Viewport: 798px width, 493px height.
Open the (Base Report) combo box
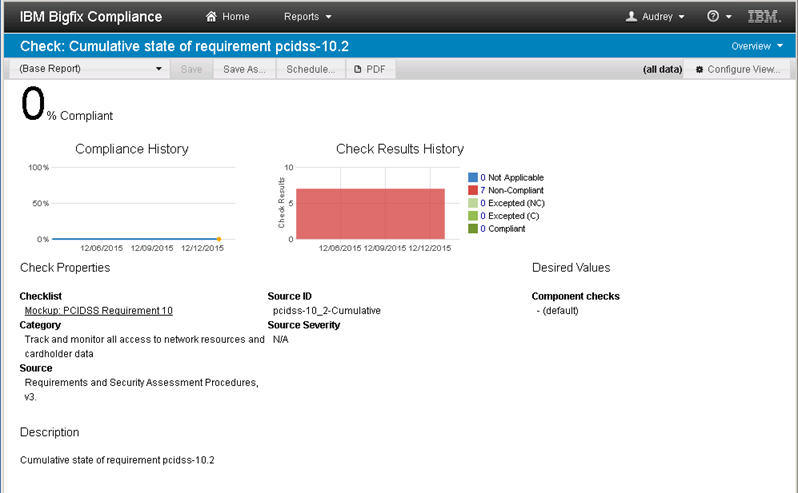point(90,69)
